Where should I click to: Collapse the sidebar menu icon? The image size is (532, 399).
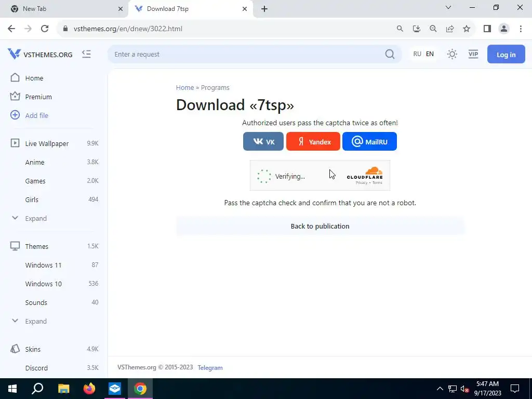[x=87, y=54]
